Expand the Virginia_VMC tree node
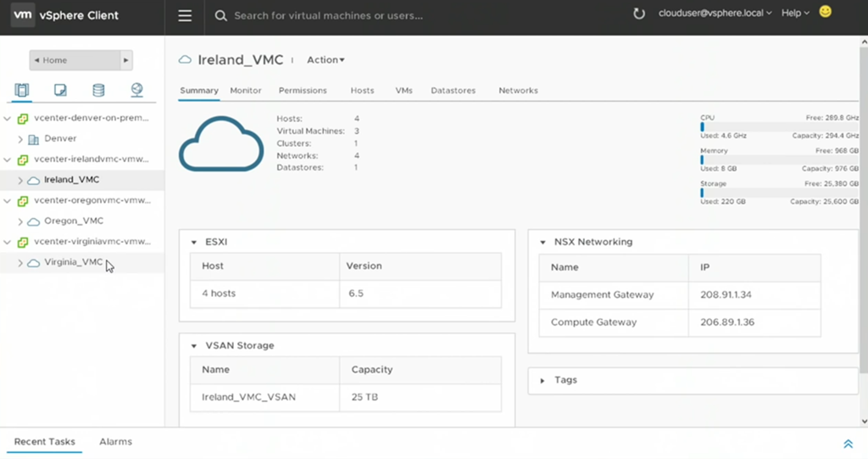Screen dimensions: 868x459 tap(20, 263)
